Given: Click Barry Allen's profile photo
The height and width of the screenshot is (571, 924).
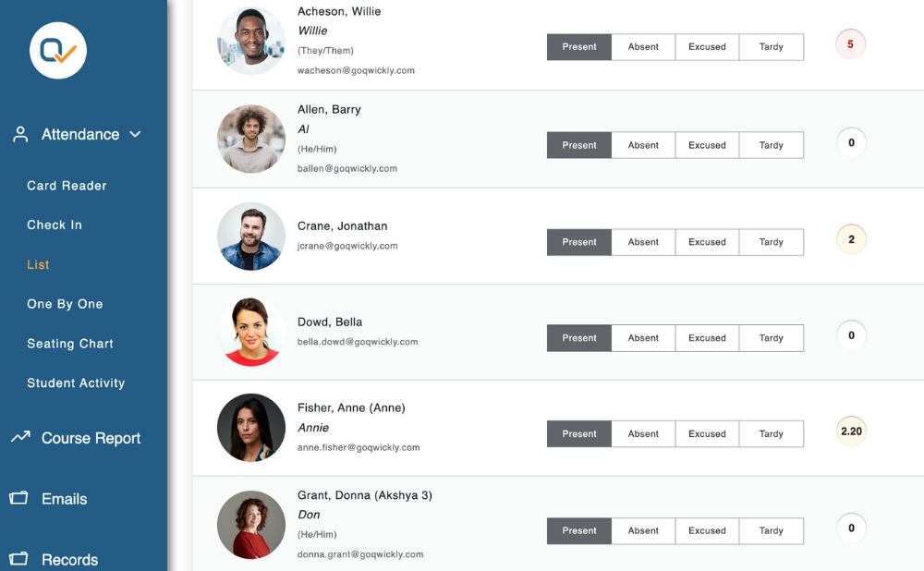Looking at the screenshot, I should [251, 140].
